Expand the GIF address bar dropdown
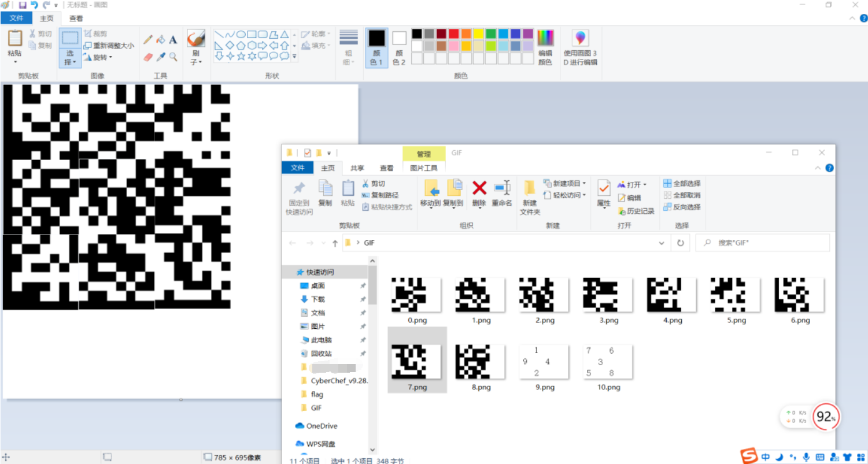 point(661,243)
